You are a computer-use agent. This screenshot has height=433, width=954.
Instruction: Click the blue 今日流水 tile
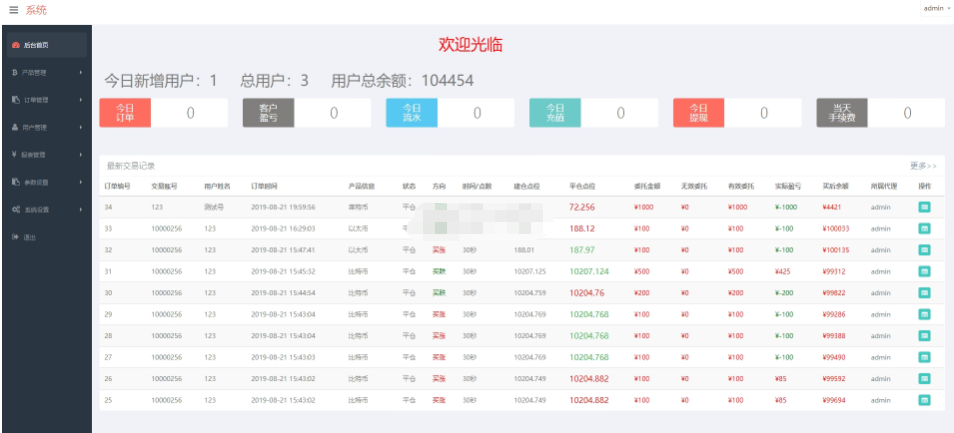[x=411, y=113]
